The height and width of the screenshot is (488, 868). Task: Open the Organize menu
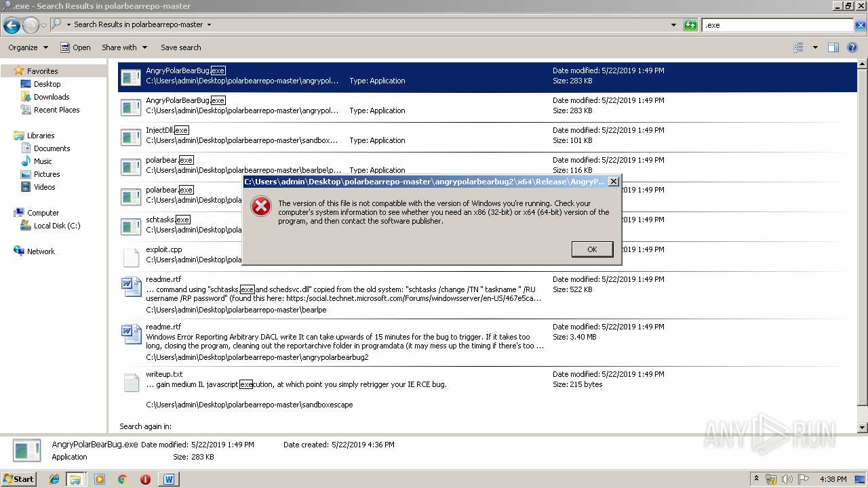28,47
